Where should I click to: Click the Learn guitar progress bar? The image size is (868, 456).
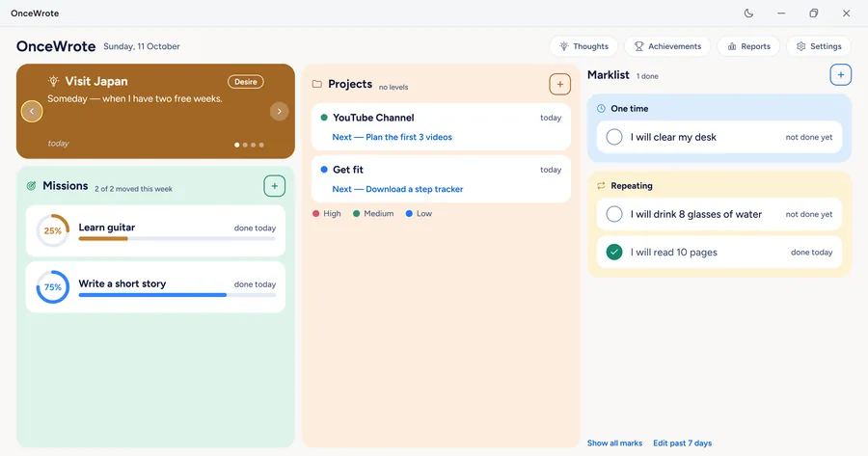(177, 238)
